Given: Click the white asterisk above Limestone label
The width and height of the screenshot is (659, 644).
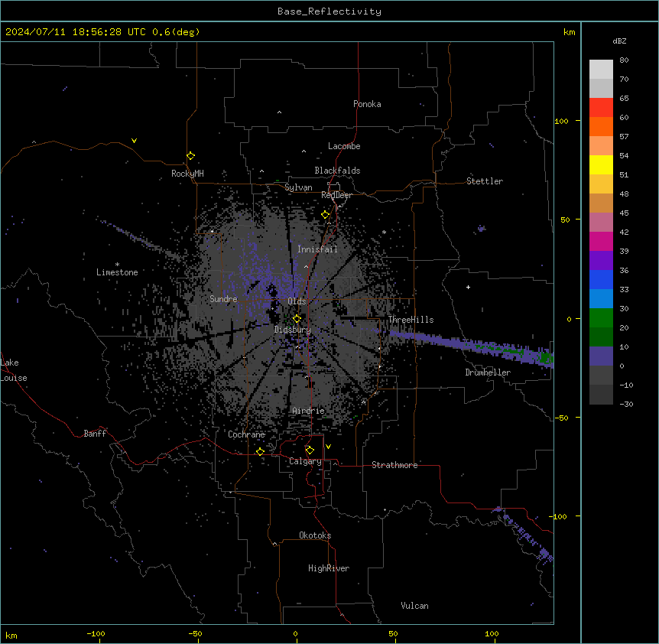Looking at the screenshot, I should click(117, 265).
